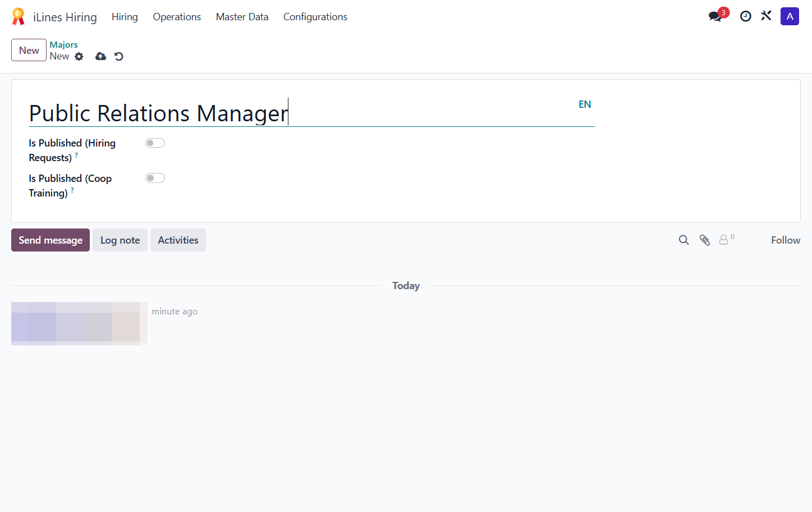Click the Log note button
This screenshot has width=812, height=512.
pos(120,240)
